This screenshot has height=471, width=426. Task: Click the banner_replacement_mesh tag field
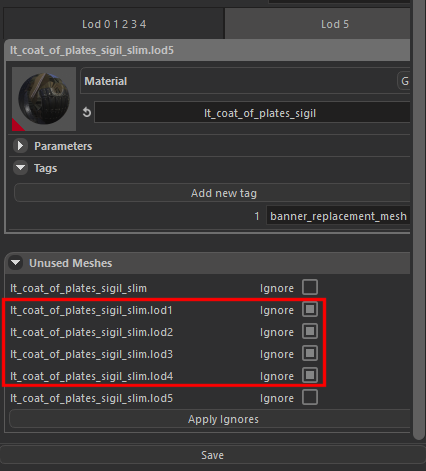point(338,216)
